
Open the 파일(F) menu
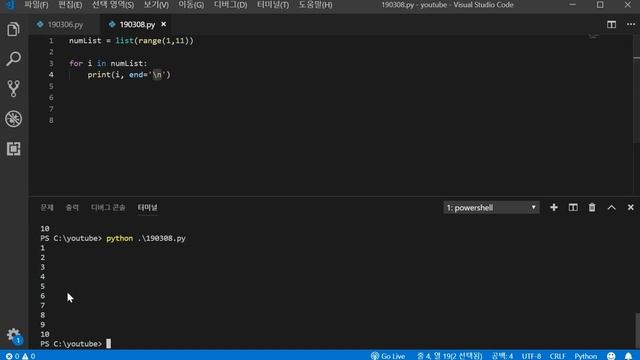[36, 5]
